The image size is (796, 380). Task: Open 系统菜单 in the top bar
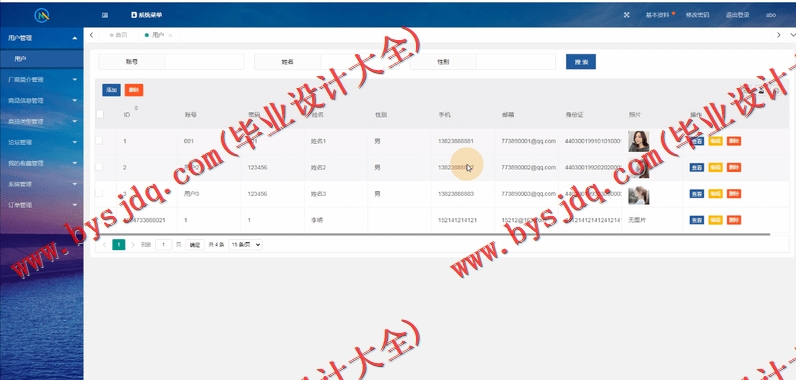(x=147, y=15)
